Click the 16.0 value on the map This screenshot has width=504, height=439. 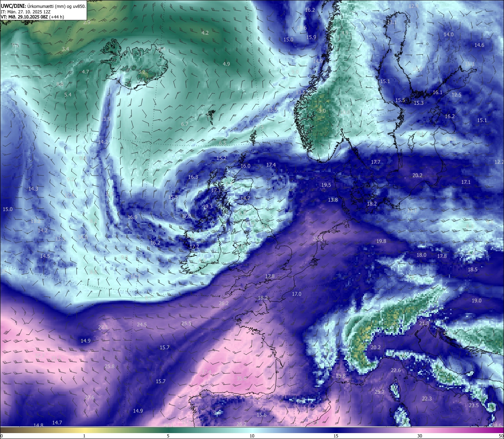coord(245,166)
